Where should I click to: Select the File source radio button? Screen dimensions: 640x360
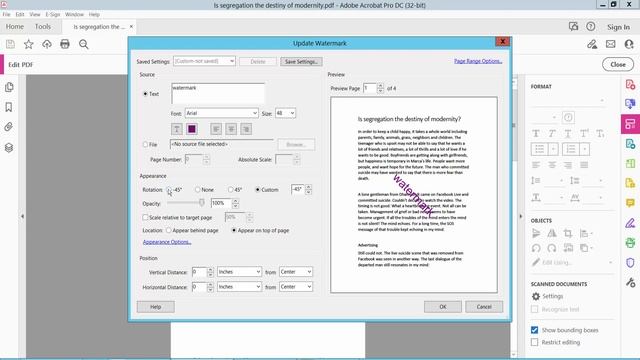(x=145, y=144)
